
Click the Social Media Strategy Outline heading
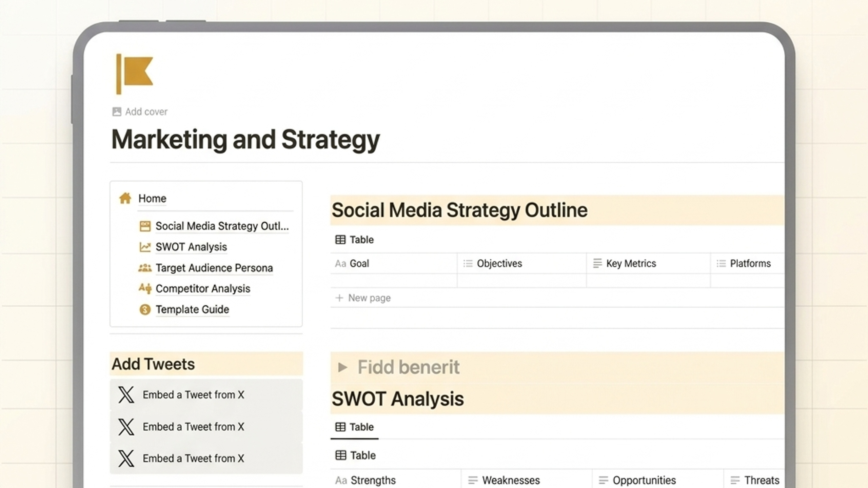tap(459, 210)
